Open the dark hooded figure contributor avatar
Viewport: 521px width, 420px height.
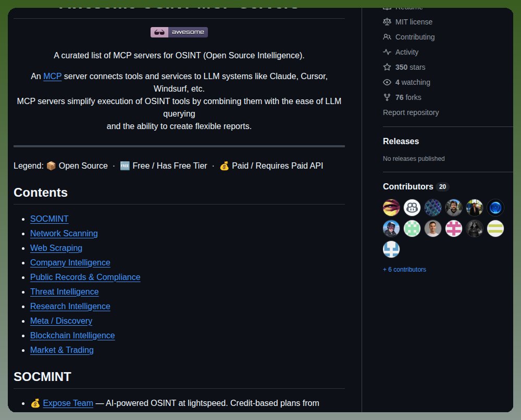click(475, 228)
